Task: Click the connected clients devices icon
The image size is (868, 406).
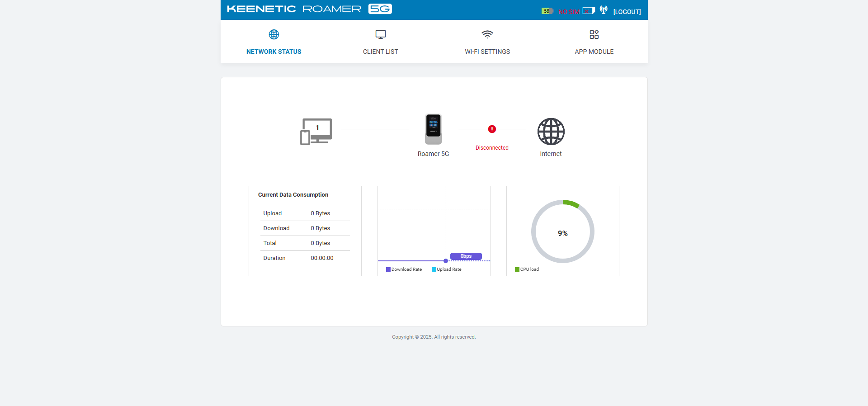Action: point(316,132)
